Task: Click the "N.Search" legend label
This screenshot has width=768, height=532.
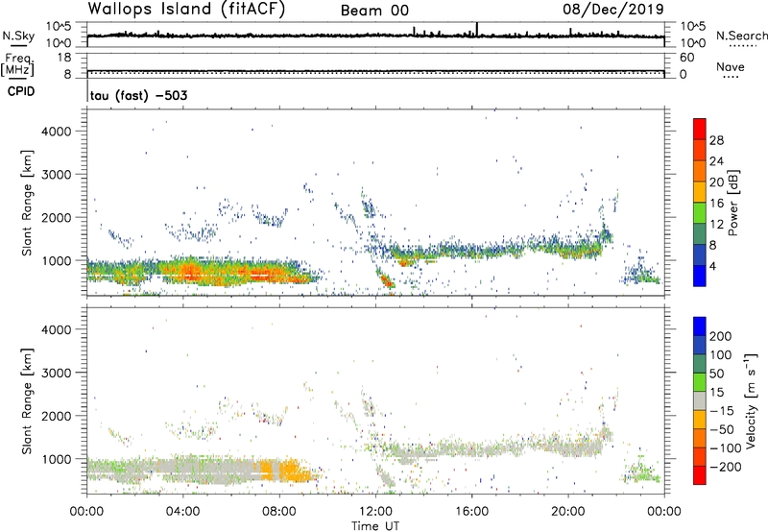Action: tap(741, 36)
